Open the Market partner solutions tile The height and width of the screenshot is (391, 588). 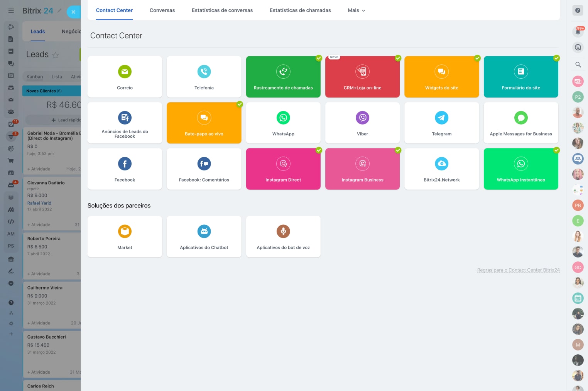125,236
